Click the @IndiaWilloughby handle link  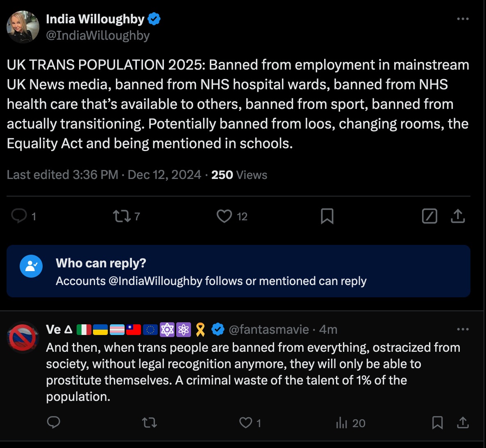(98, 36)
